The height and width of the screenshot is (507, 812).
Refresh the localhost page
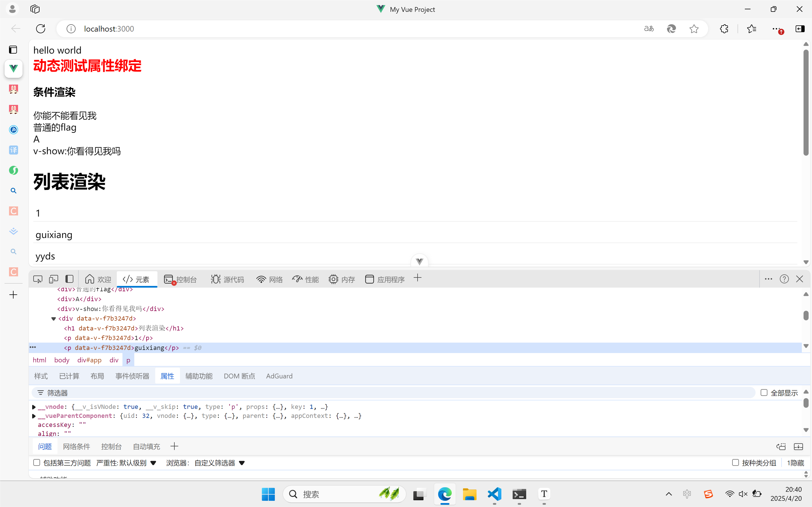41,29
